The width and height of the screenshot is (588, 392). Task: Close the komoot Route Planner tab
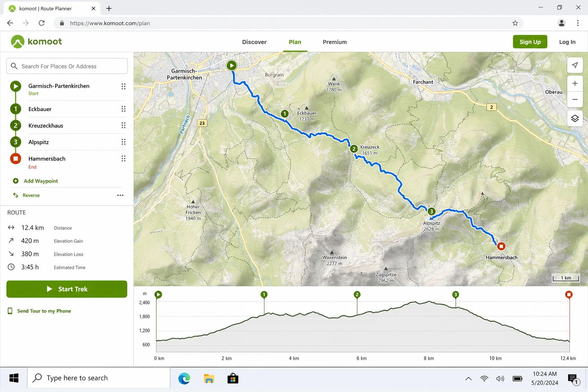(93, 8)
